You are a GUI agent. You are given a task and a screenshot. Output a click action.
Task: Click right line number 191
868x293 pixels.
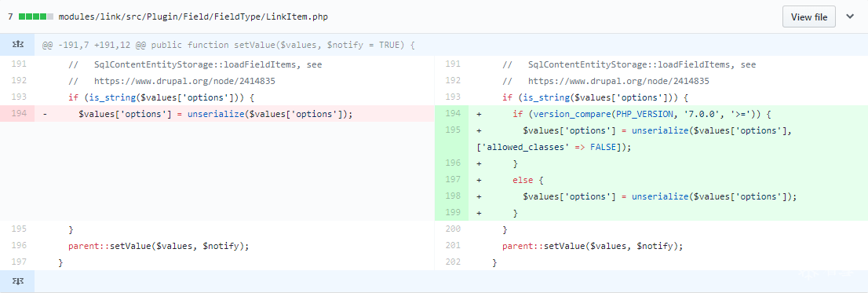point(453,64)
